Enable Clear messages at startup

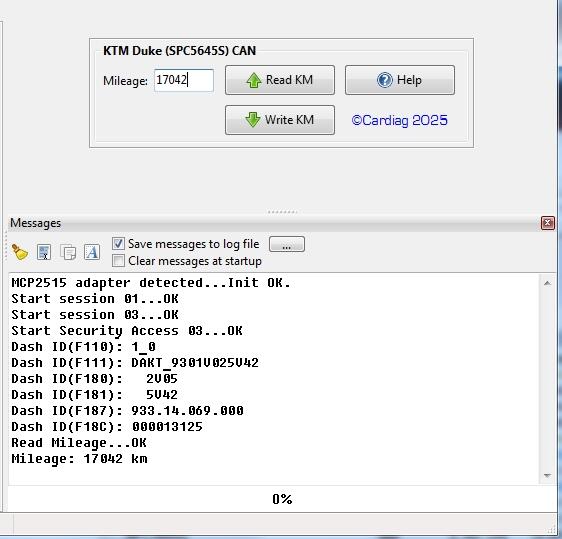(118, 261)
